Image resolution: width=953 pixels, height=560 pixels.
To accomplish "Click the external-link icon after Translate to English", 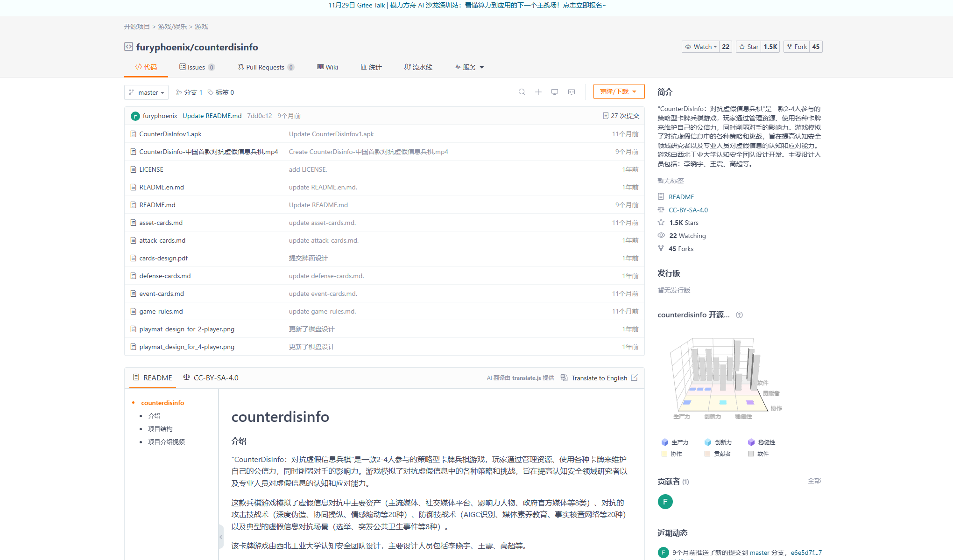I will coord(634,378).
